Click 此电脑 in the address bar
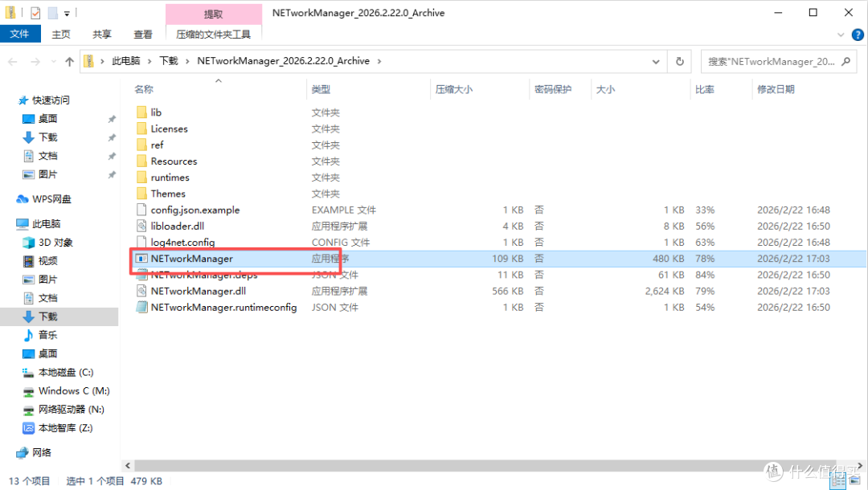 (x=126, y=61)
